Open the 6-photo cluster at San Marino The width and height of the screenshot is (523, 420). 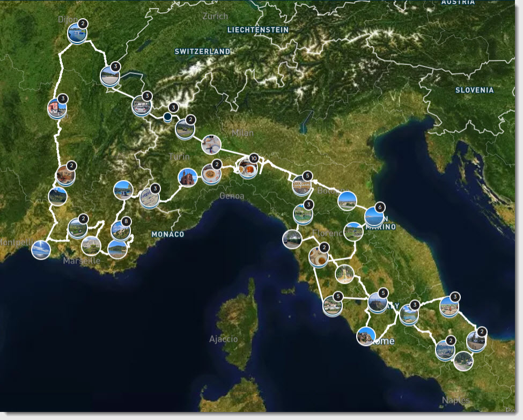coord(374,217)
